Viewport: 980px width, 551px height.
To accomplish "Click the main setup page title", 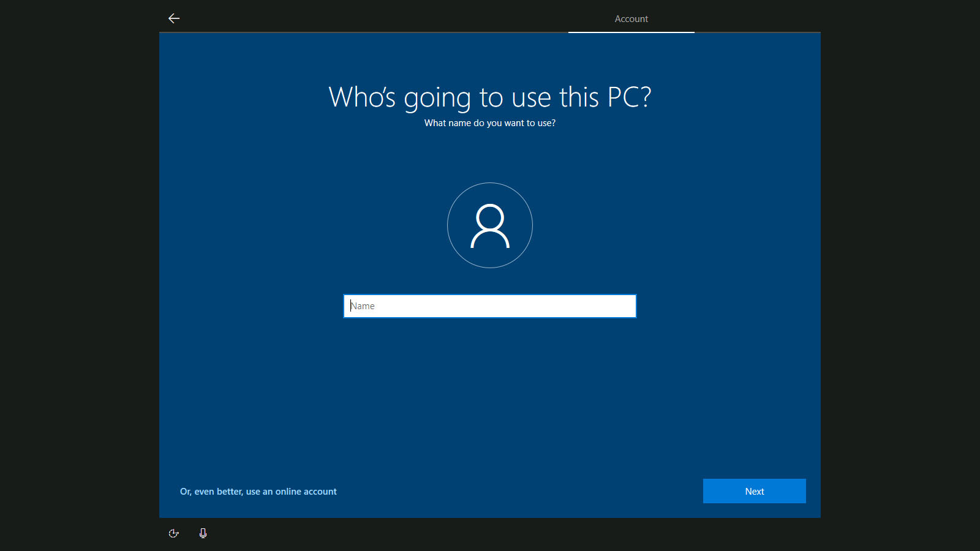I will [x=490, y=97].
